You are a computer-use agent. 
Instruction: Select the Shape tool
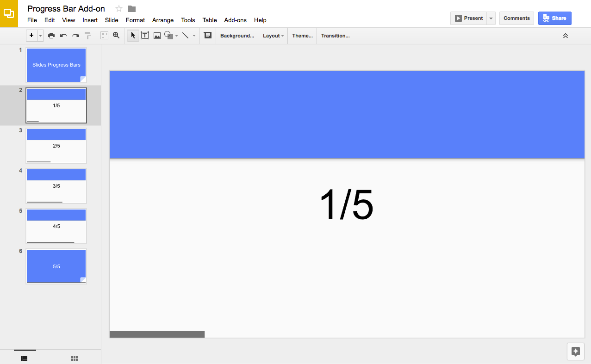[168, 35]
